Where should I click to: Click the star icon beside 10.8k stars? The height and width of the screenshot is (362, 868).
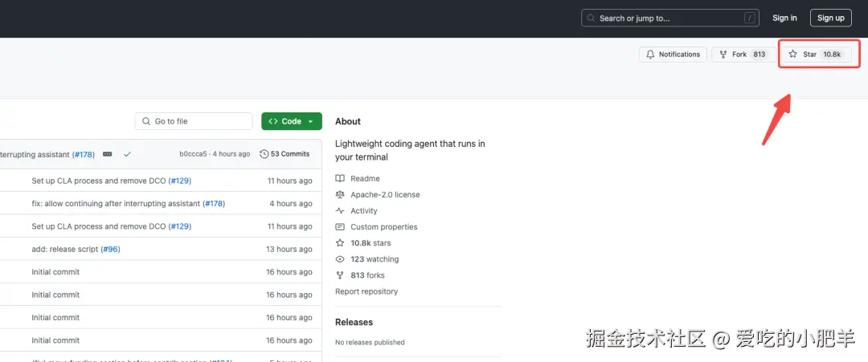(x=340, y=242)
